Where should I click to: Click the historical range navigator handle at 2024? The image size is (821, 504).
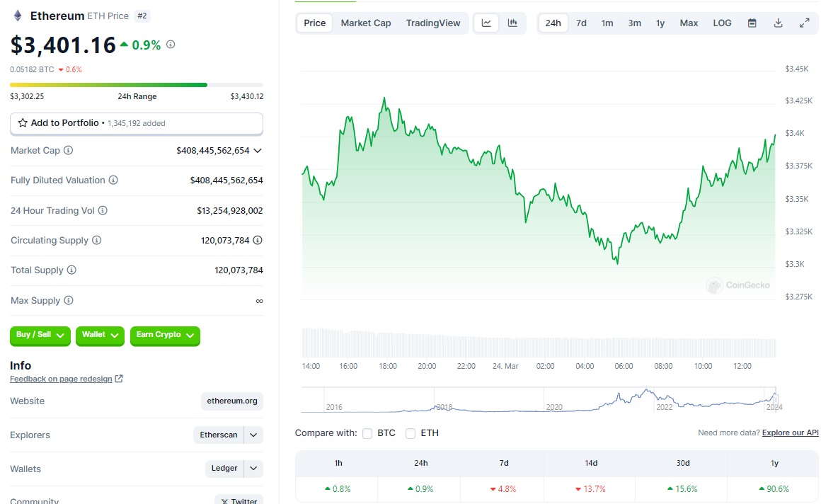776,399
